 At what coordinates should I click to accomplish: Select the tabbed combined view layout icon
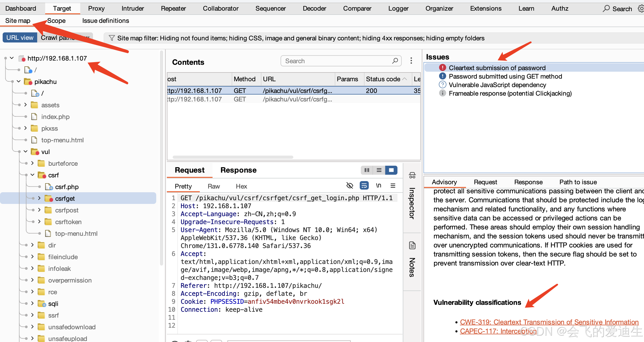tap(391, 170)
